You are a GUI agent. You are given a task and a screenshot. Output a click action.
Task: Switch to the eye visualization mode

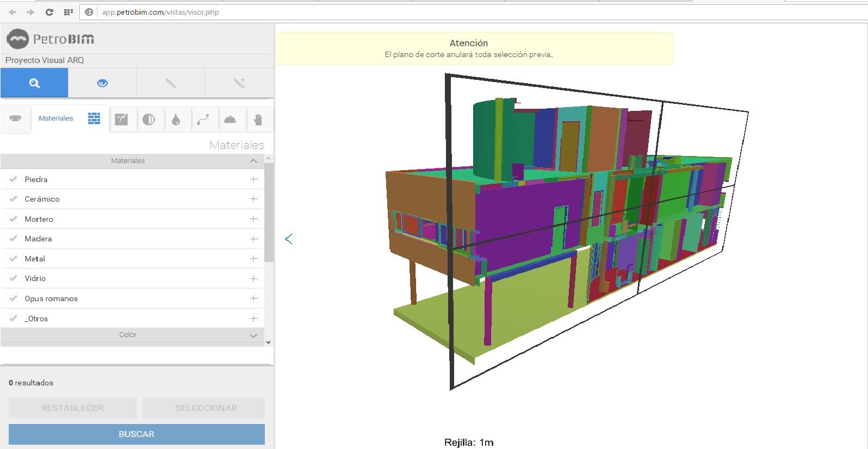(x=102, y=83)
